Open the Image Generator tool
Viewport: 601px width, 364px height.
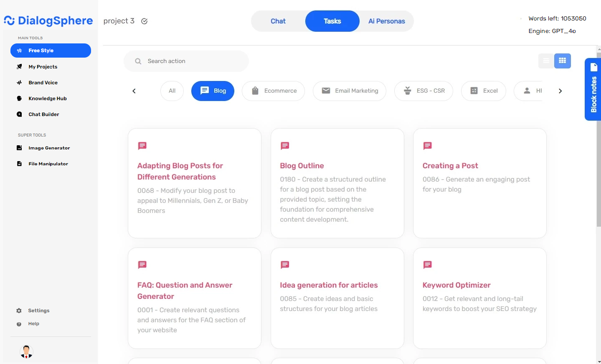click(49, 148)
